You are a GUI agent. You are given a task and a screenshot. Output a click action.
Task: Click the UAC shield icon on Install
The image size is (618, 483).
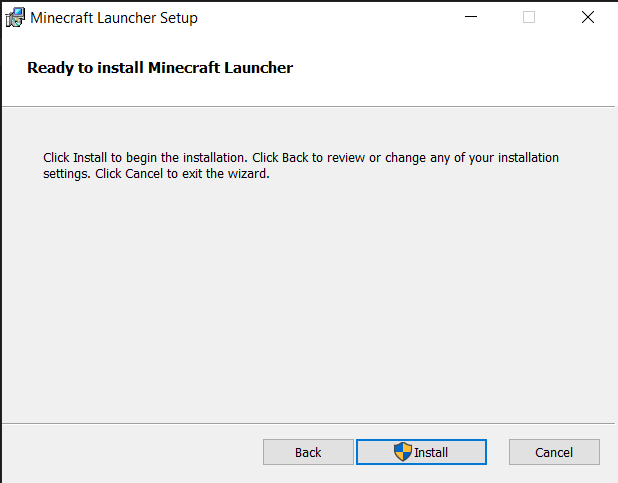pos(403,451)
